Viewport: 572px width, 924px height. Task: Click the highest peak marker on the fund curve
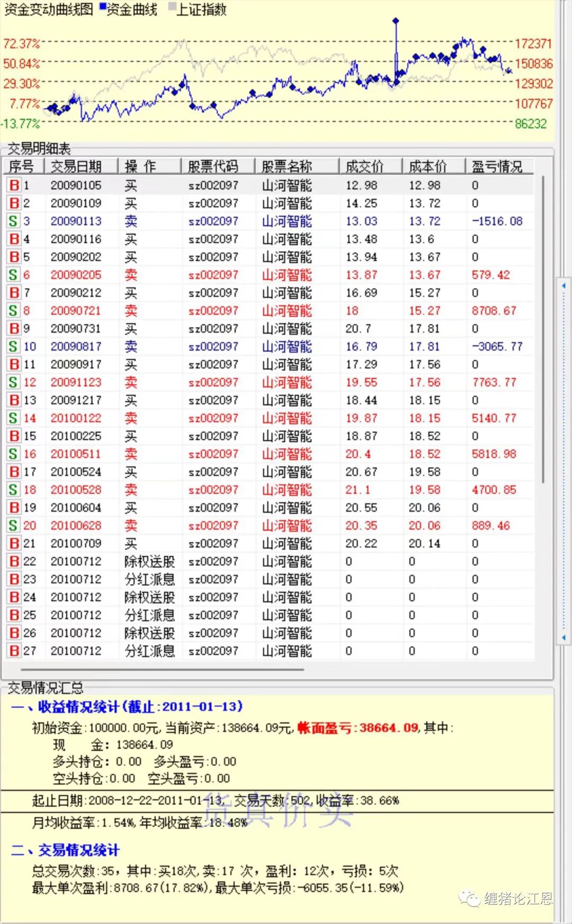396,21
